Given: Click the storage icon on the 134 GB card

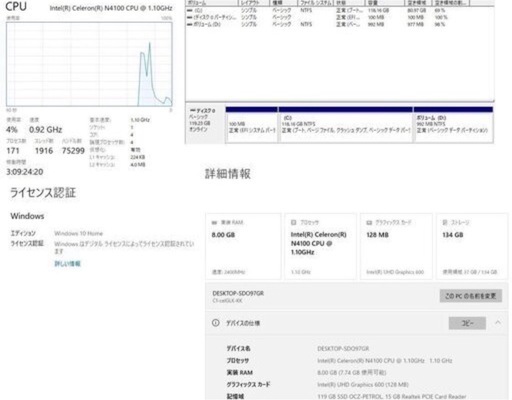Looking at the screenshot, I should (445, 222).
